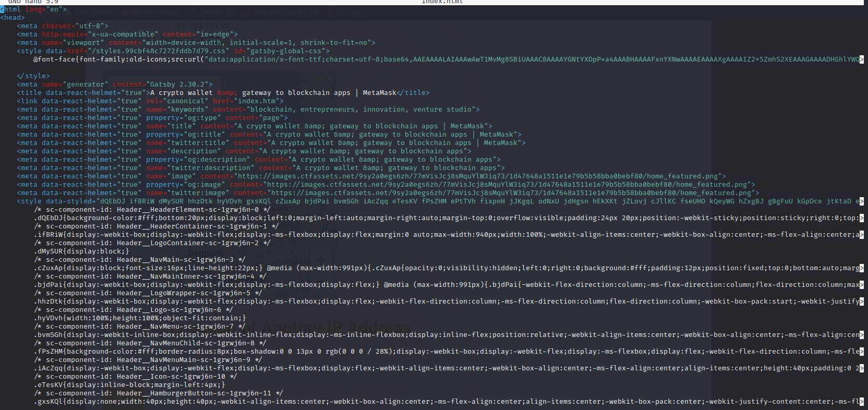Click the MetaMask title tag line
Viewport: 868px width, 410px height.
223,93
